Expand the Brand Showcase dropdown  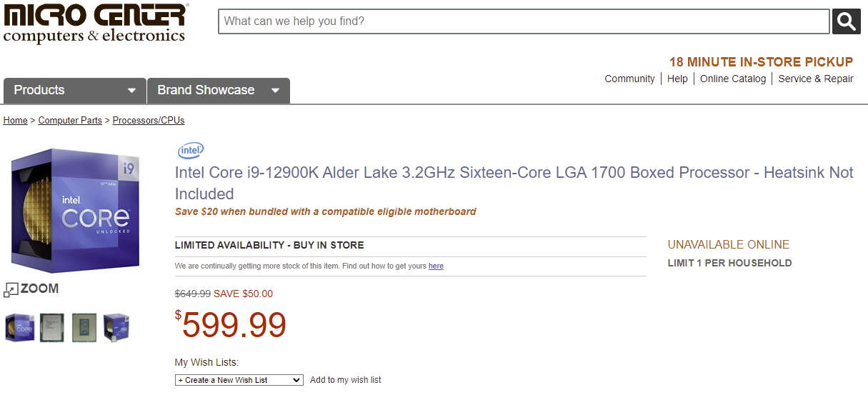point(218,91)
